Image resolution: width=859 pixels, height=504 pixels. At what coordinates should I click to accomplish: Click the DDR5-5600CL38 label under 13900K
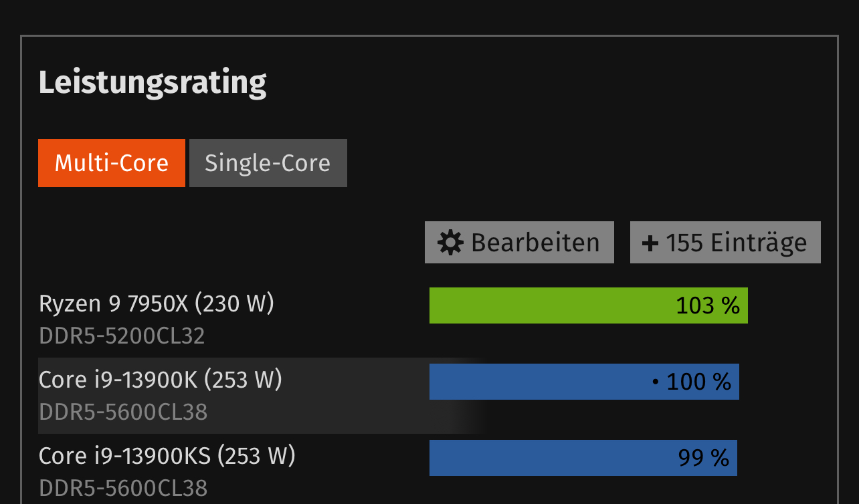123,412
